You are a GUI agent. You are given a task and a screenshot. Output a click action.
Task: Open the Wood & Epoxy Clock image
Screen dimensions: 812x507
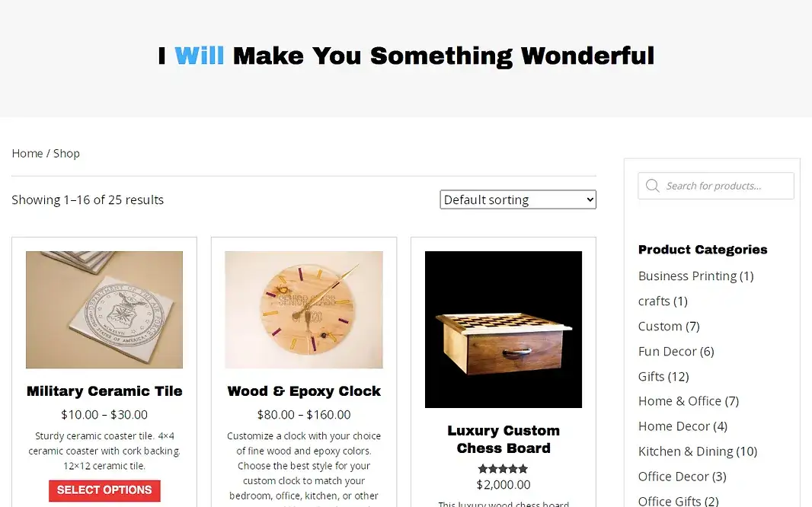click(x=304, y=310)
